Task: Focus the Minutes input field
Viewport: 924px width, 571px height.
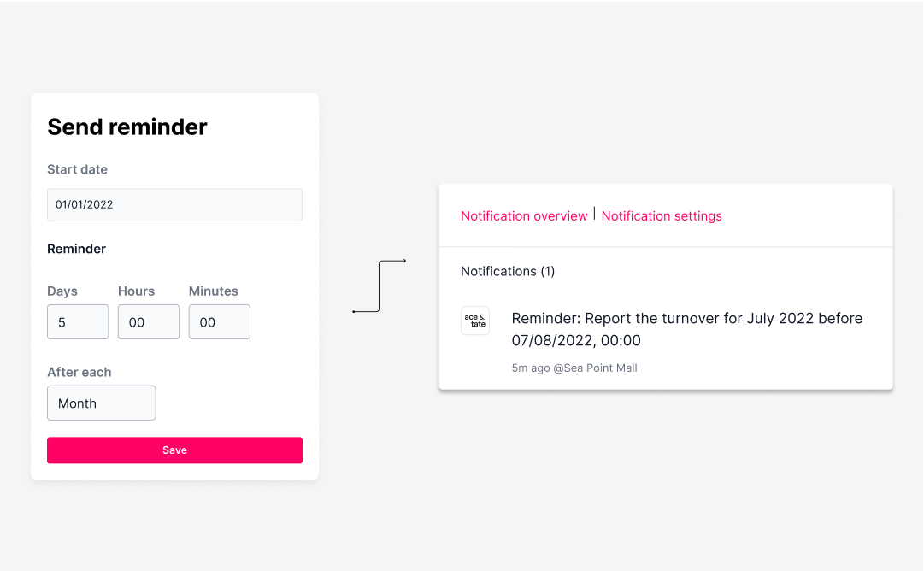Action: coord(219,321)
